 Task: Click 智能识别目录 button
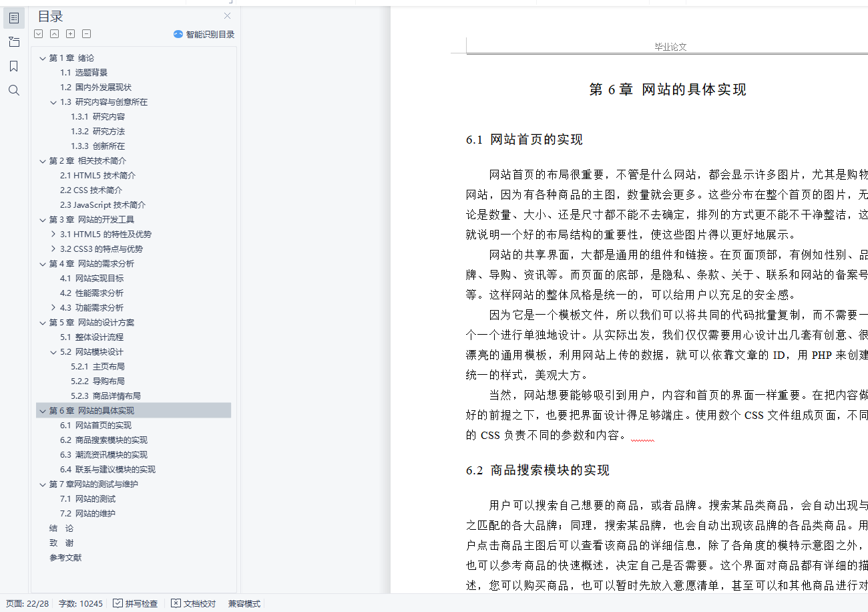pyautogui.click(x=204, y=34)
